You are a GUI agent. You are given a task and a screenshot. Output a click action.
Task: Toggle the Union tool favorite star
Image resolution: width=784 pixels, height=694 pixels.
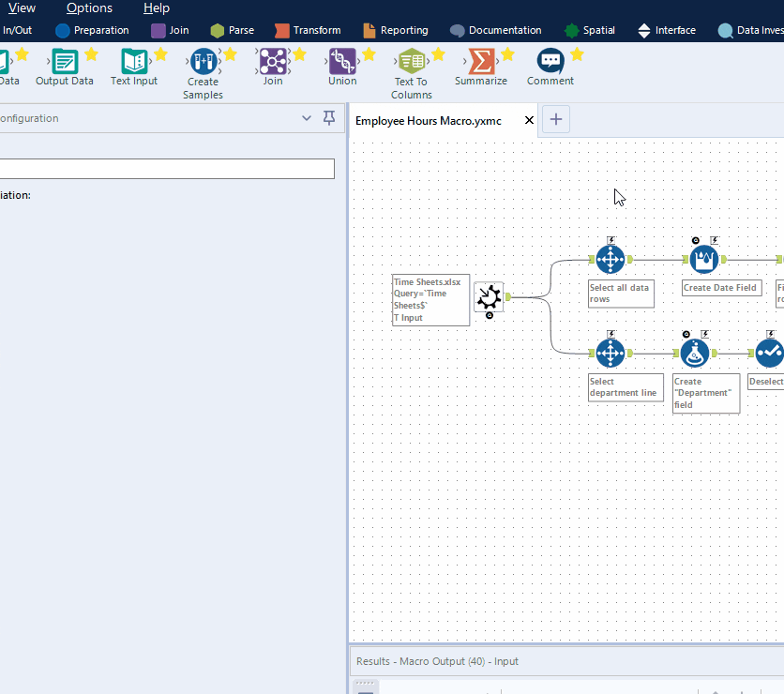pyautogui.click(x=369, y=54)
